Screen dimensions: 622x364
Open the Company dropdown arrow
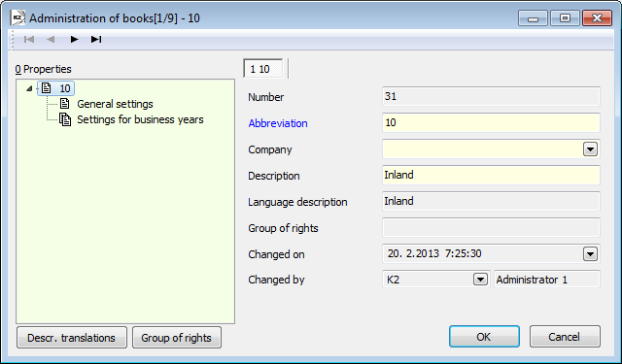590,149
